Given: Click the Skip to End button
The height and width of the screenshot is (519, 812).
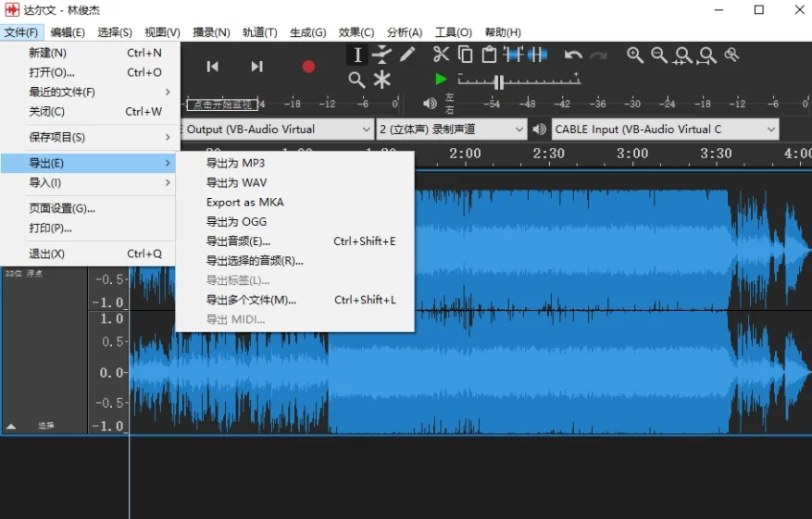Looking at the screenshot, I should tap(256, 67).
